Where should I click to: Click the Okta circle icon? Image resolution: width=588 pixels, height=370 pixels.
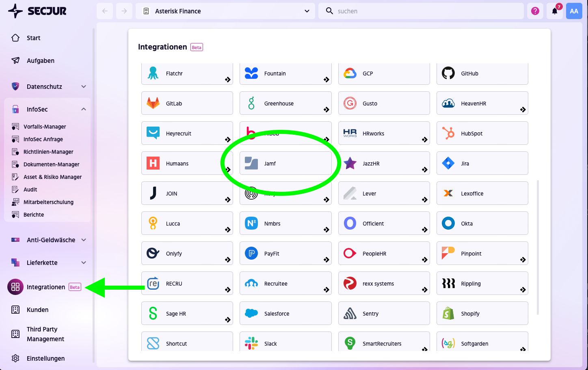click(x=448, y=223)
